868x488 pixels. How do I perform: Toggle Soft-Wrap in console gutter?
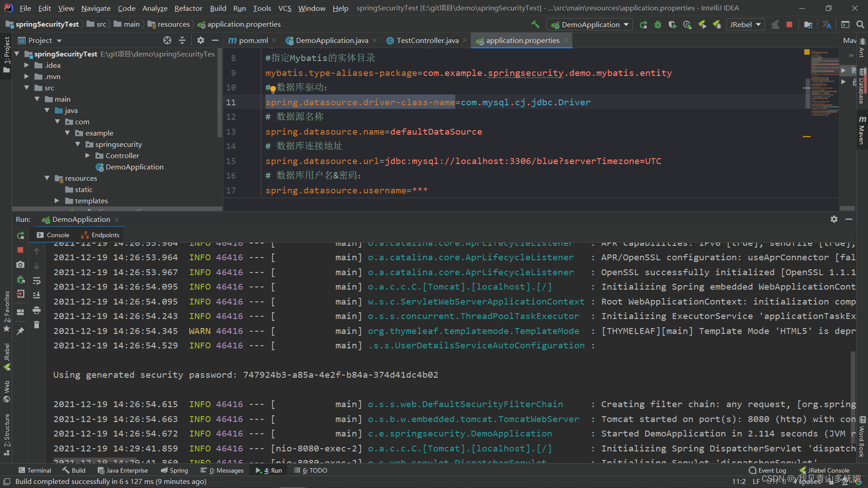[37, 281]
